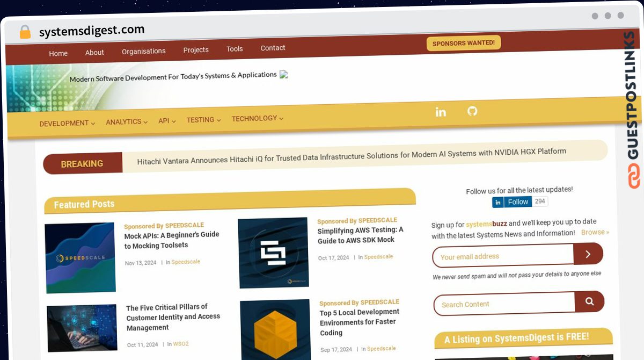Image resolution: width=644 pixels, height=360 pixels.
Task: Open the Speedscale wave logo thumbnail
Action: 80,258
